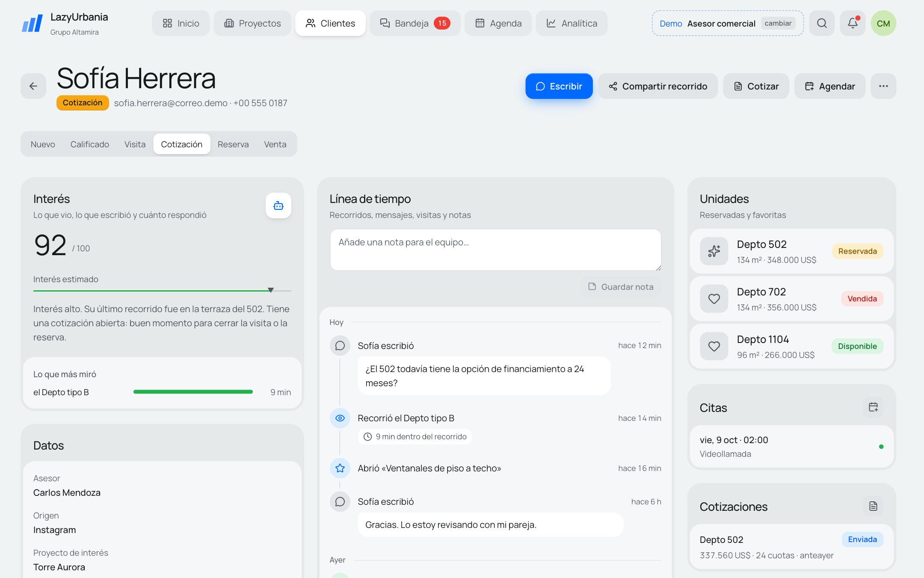The height and width of the screenshot is (578, 924).
Task: Click the star icon for Abrió Ventanales
Action: coord(340,468)
